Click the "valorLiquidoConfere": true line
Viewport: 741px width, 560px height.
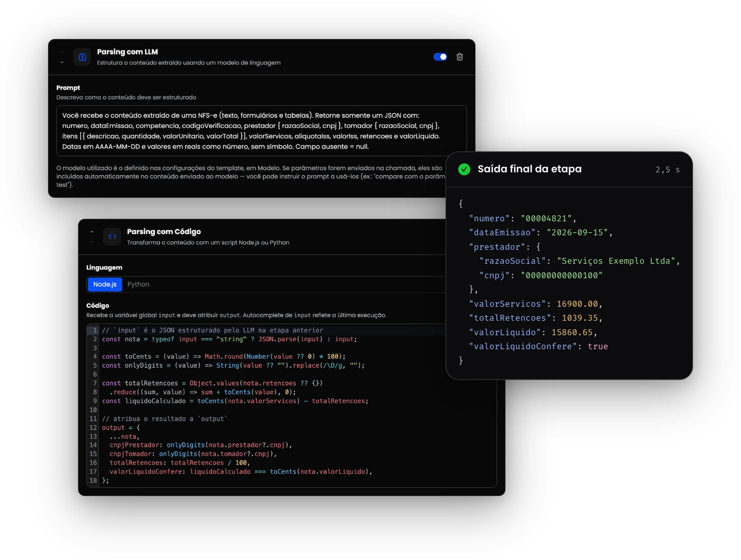coord(538,346)
